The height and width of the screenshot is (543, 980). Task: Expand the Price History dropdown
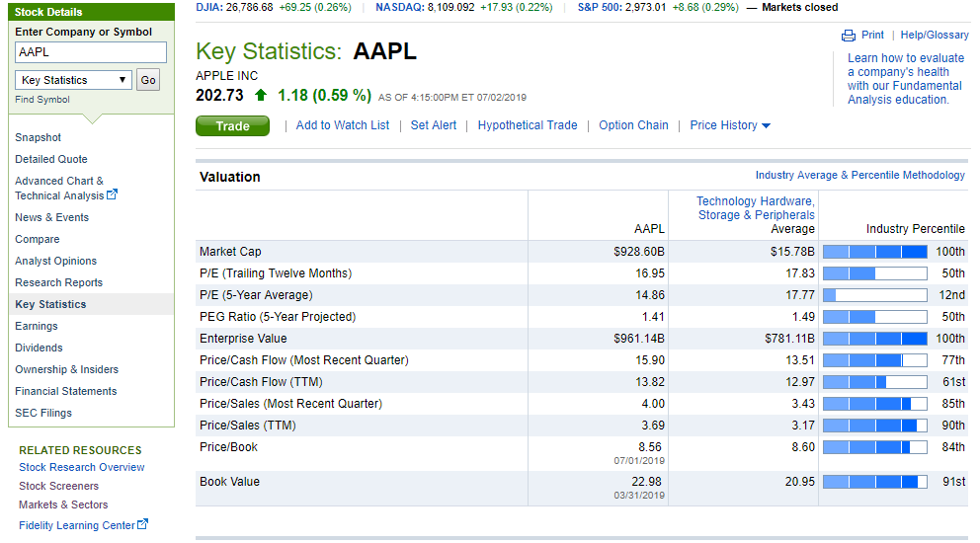pyautogui.click(x=730, y=125)
